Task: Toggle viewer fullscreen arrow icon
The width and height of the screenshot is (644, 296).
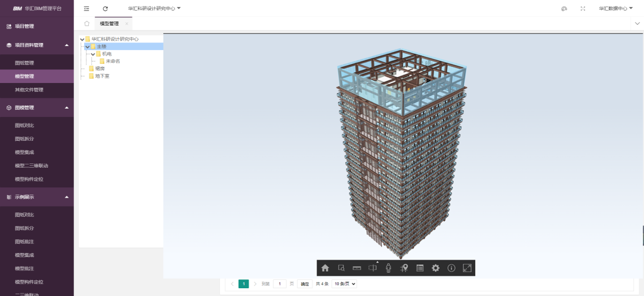Action: [x=467, y=269]
